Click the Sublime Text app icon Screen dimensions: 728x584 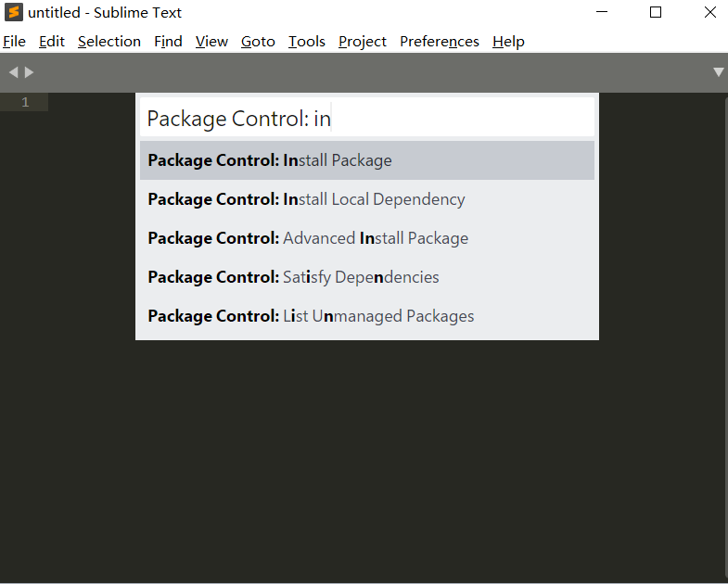(14, 13)
